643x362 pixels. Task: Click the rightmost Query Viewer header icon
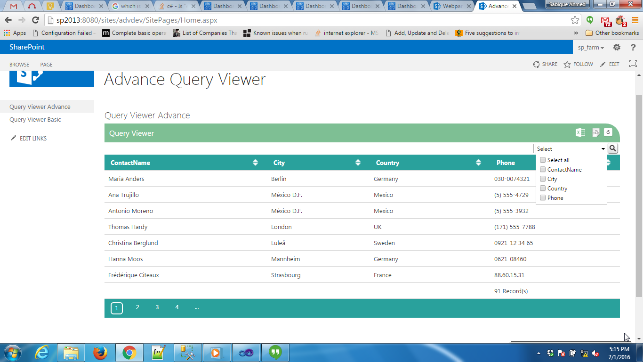click(608, 132)
